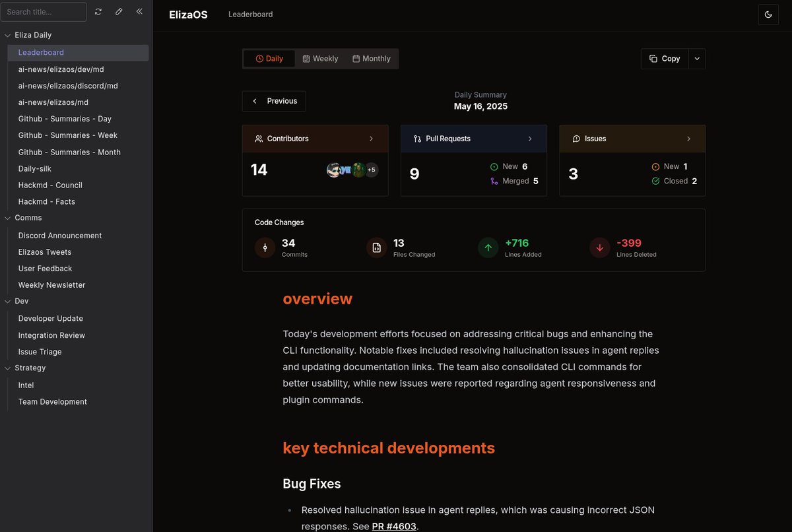Click the Files Changed file icon
The height and width of the screenshot is (532, 792).
click(376, 248)
